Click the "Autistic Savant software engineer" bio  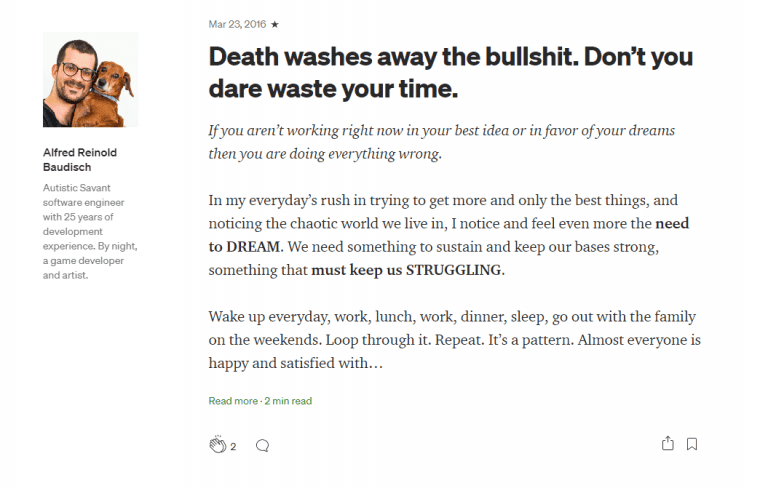[90, 230]
